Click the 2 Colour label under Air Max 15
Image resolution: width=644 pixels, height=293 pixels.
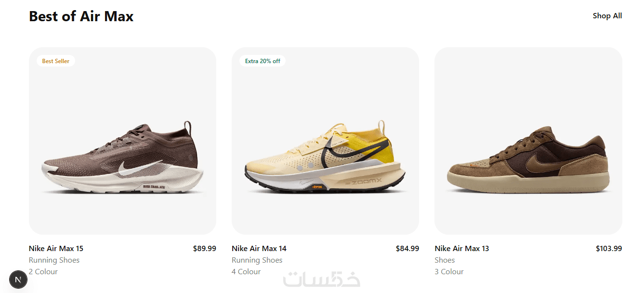click(x=43, y=272)
